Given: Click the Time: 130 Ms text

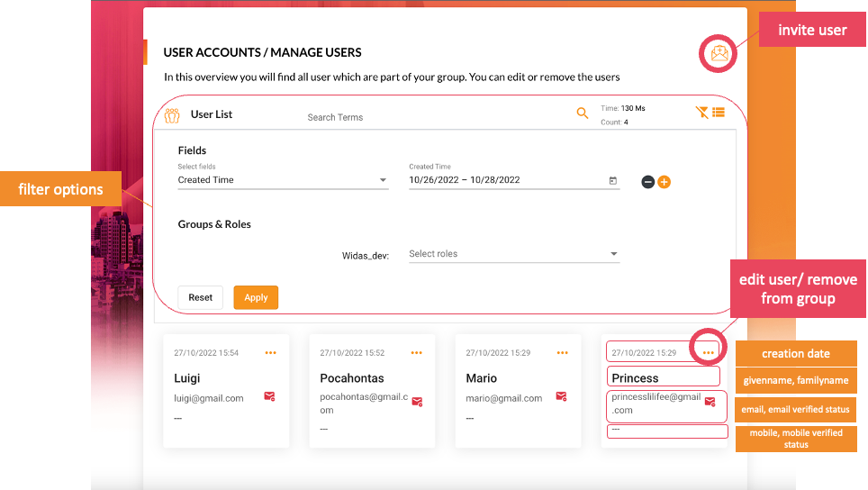Looking at the screenshot, I should click(x=623, y=108).
